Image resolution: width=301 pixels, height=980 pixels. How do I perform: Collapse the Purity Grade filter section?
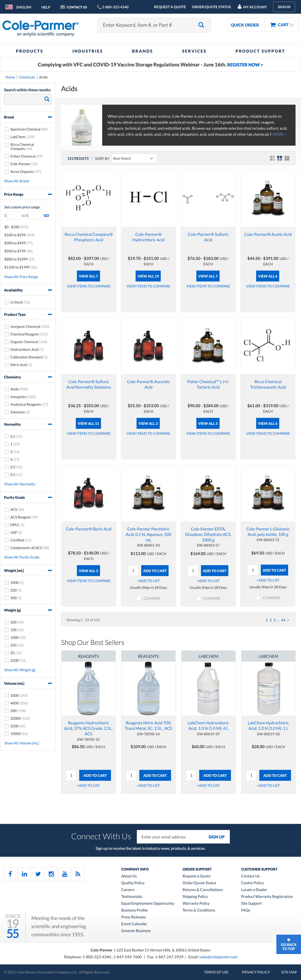[x=50, y=497]
